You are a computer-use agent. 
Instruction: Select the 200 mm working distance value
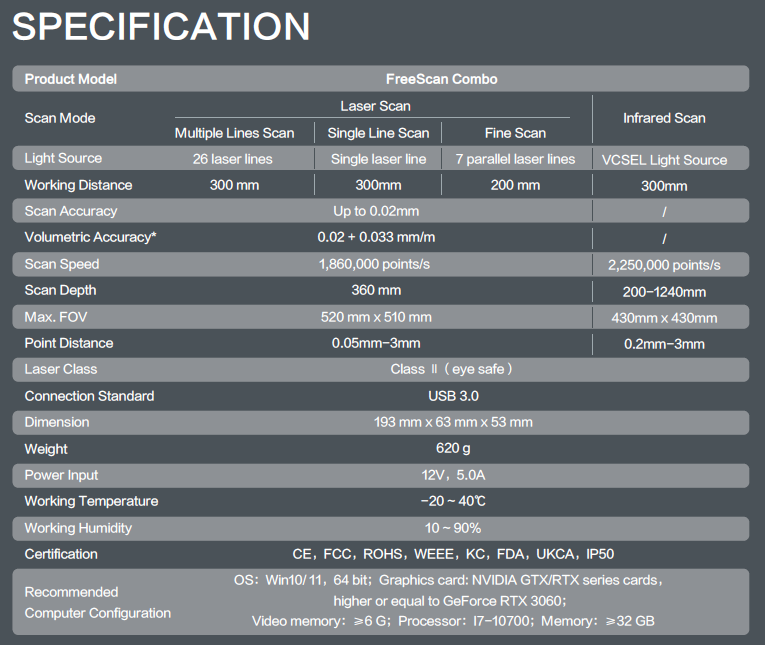515,185
